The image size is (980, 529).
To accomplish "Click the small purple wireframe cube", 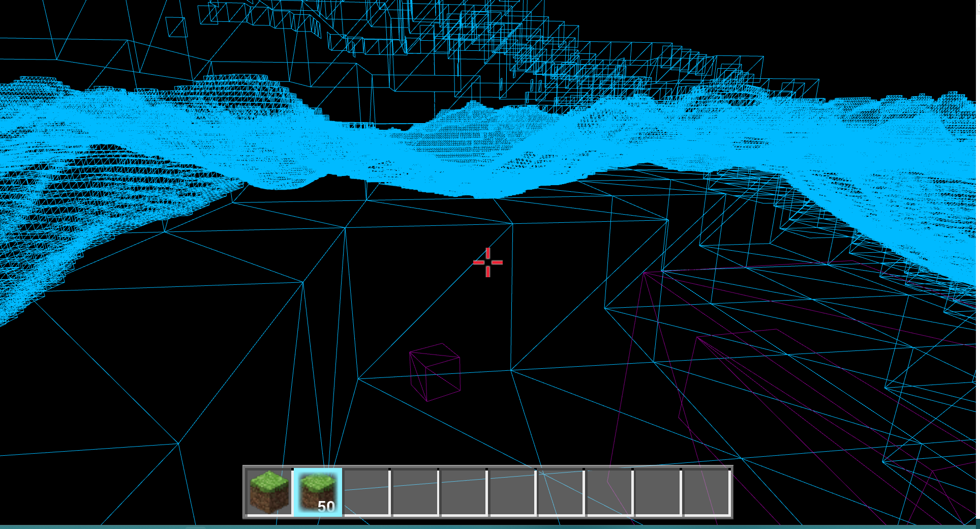I will (435, 372).
